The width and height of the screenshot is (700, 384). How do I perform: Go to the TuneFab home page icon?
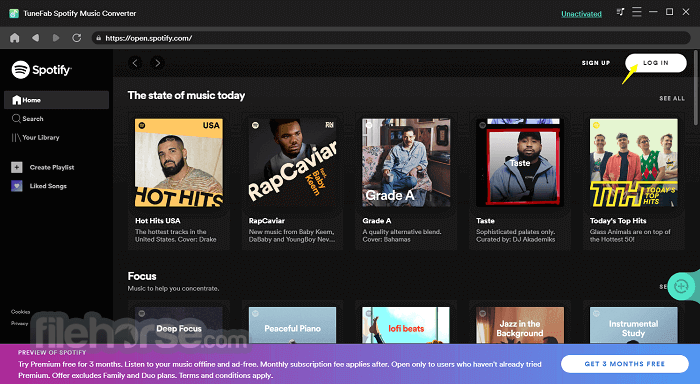click(x=15, y=38)
